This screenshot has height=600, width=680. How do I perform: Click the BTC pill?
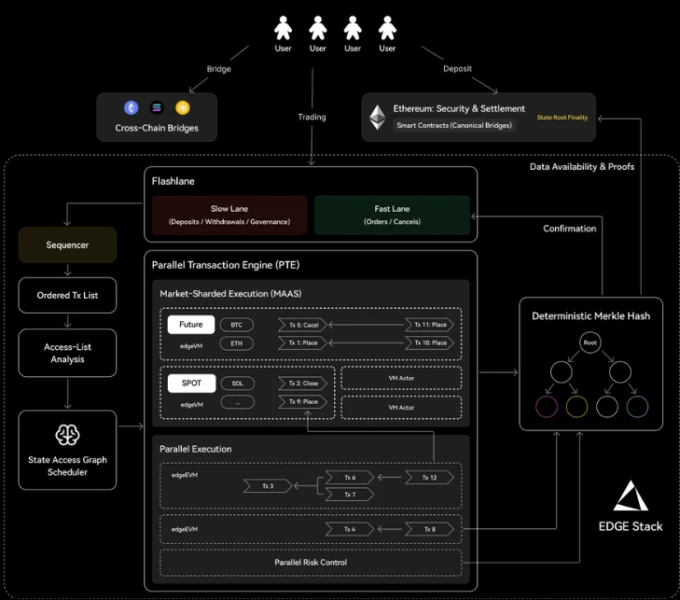[237, 325]
